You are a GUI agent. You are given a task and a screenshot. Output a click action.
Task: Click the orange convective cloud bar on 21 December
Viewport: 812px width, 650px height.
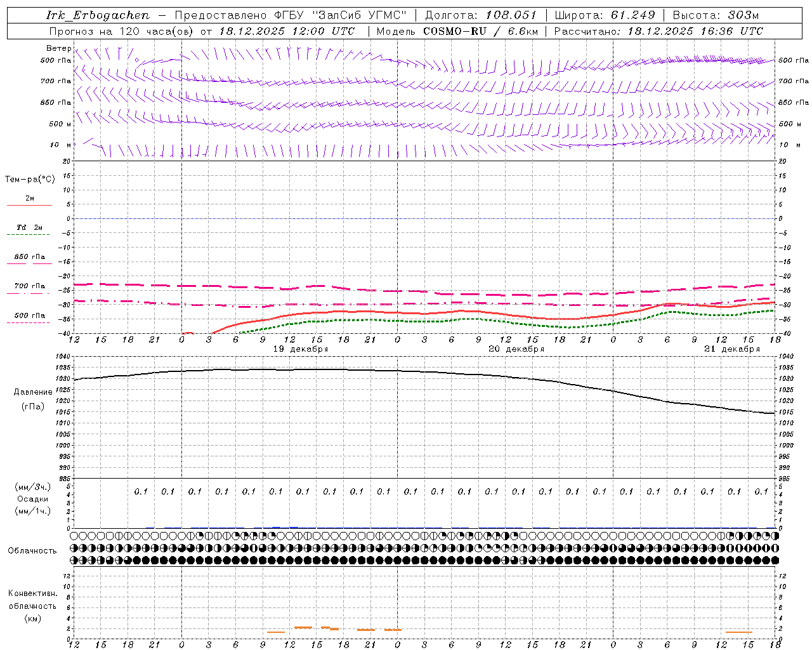[x=738, y=632]
